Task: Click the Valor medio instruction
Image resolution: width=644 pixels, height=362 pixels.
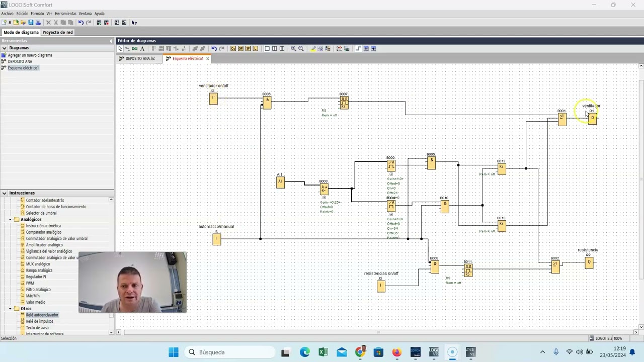Action: 36,302
